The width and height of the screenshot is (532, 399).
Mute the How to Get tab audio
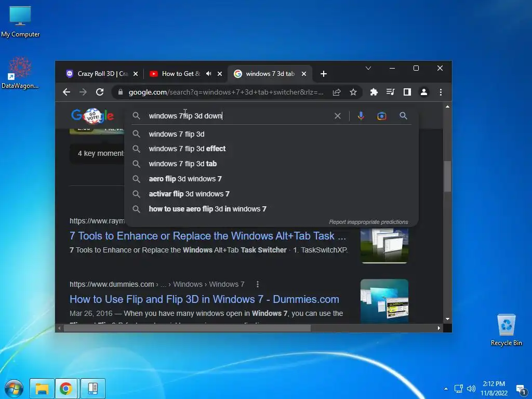tap(209, 74)
